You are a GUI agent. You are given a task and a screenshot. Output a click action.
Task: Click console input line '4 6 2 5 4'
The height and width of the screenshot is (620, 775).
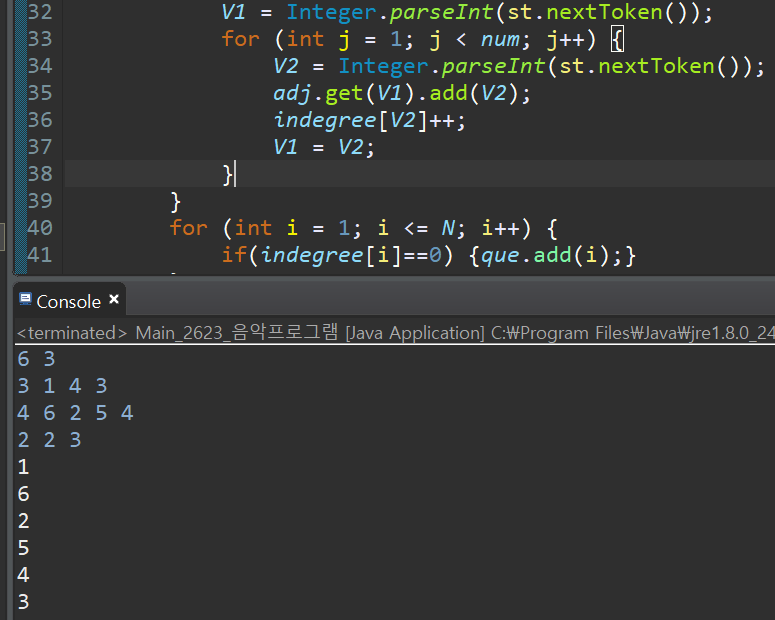75,413
